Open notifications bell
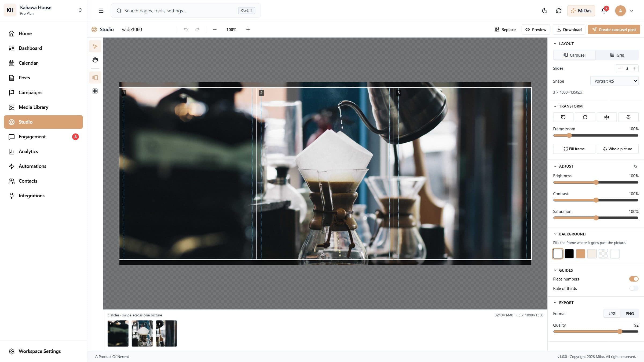644x362 pixels. (604, 11)
